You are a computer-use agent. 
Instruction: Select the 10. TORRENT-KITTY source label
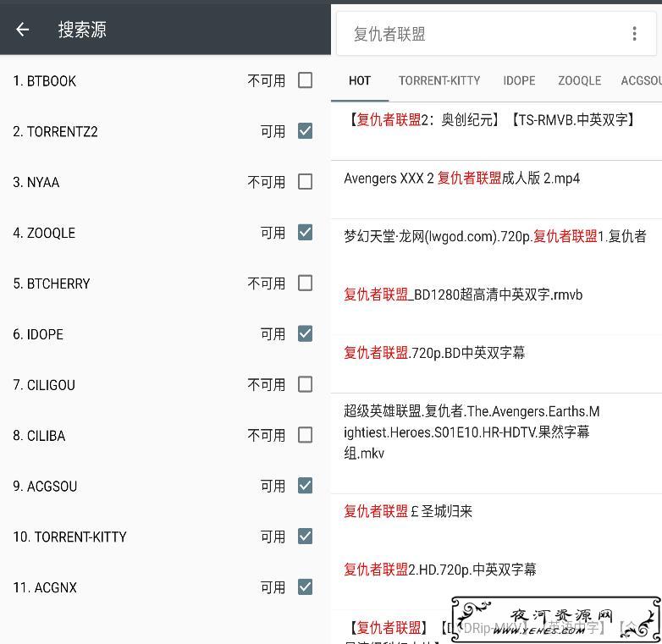(x=69, y=537)
